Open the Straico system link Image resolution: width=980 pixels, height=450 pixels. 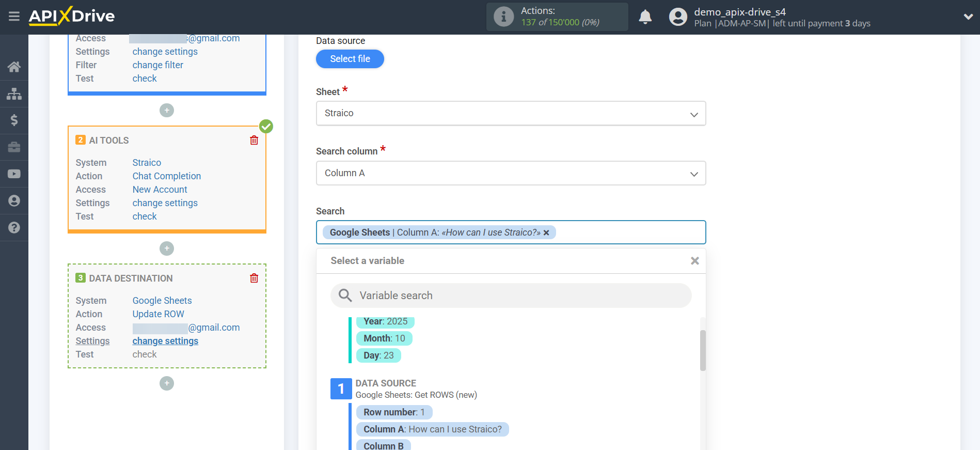[147, 163]
